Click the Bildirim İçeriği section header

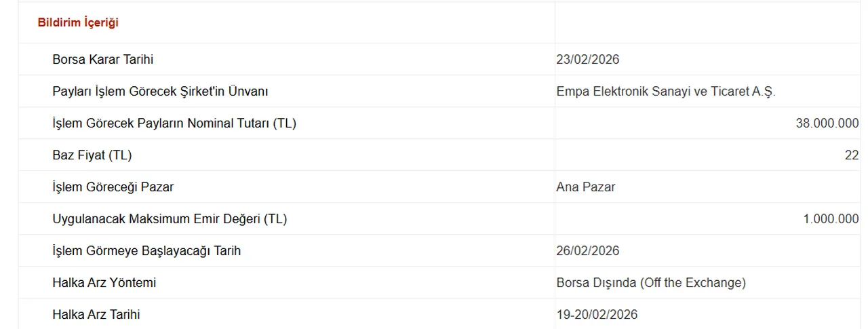click(78, 22)
